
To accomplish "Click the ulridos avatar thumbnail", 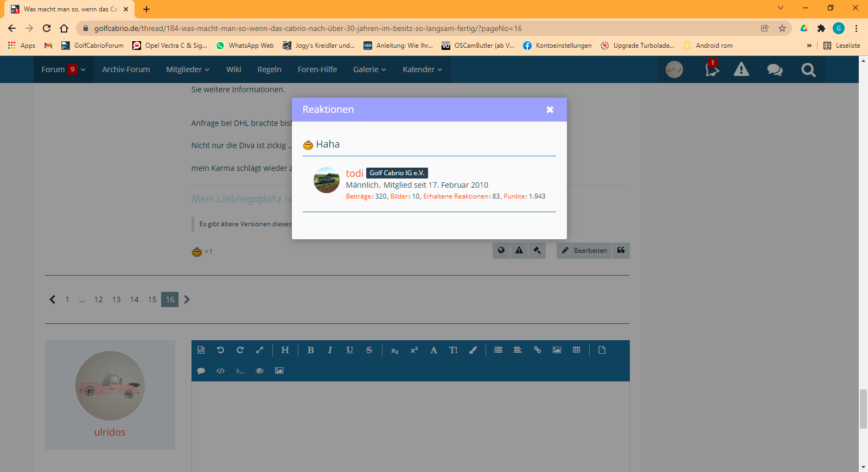I will pyautogui.click(x=110, y=386).
